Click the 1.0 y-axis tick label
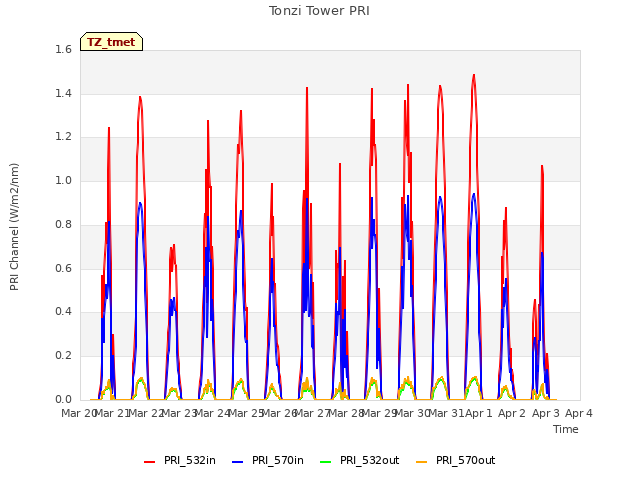The width and height of the screenshot is (640, 480). tap(63, 180)
